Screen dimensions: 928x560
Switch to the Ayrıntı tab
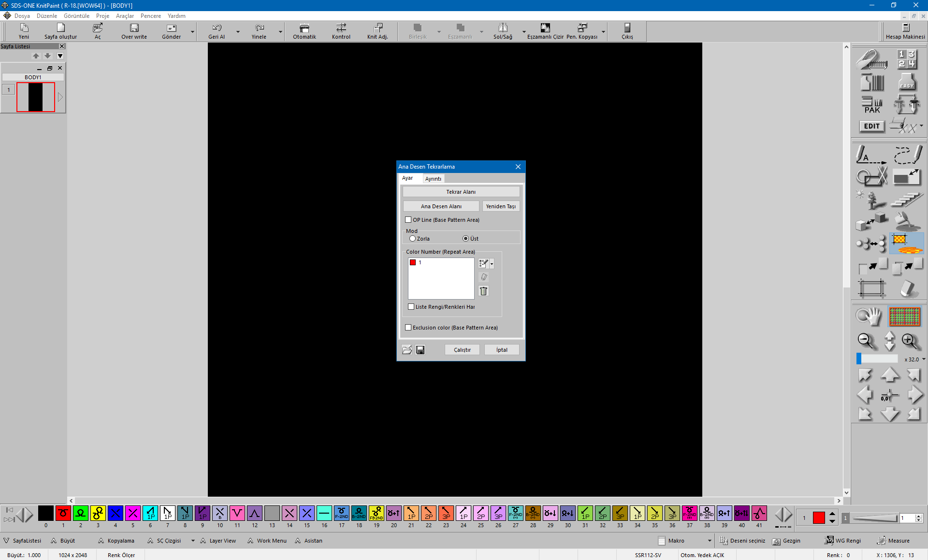433,179
